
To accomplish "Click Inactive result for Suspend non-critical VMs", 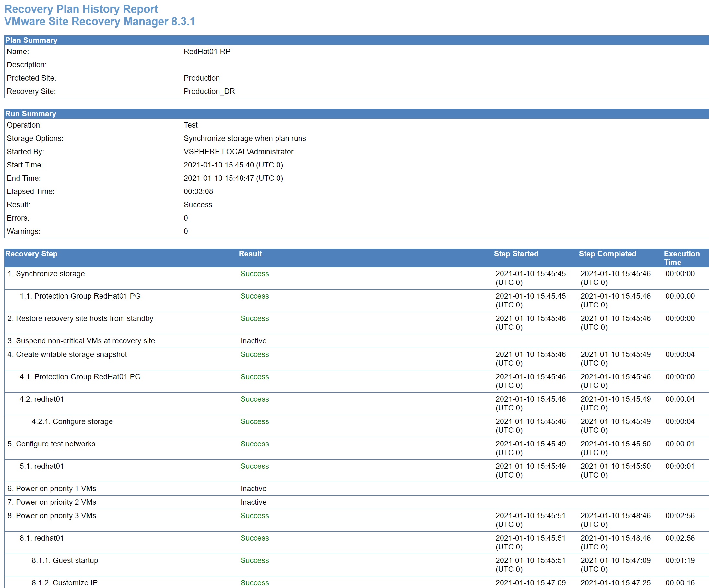I will (x=253, y=341).
